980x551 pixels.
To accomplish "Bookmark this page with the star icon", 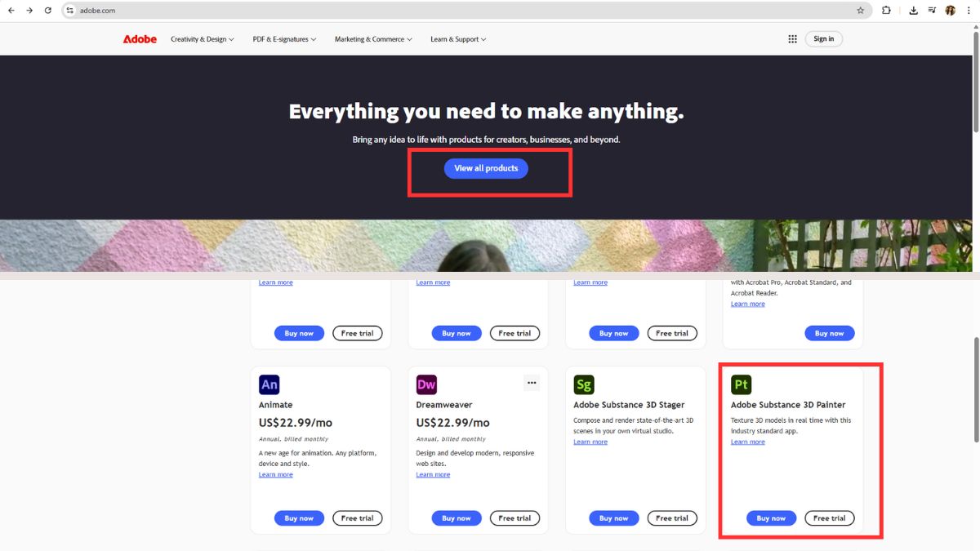I will (x=861, y=11).
